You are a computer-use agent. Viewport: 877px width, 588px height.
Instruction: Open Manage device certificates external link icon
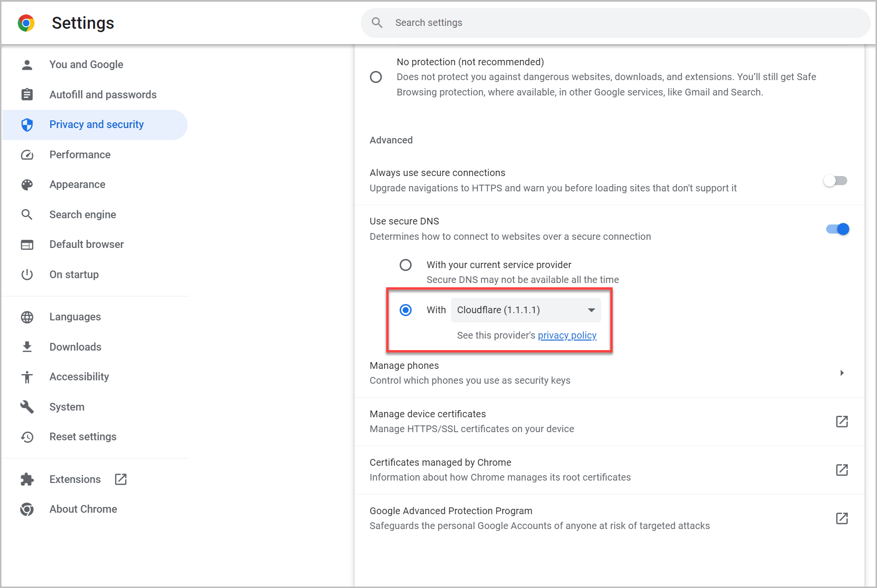842,422
